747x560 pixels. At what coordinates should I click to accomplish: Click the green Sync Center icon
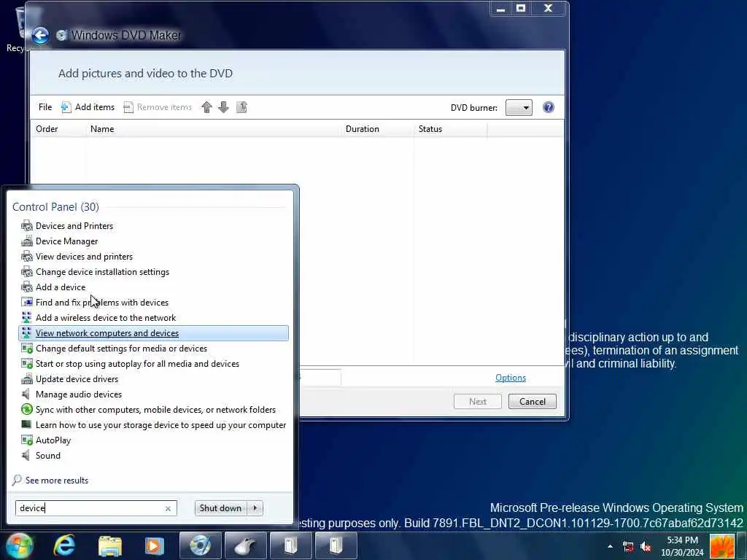click(x=27, y=410)
